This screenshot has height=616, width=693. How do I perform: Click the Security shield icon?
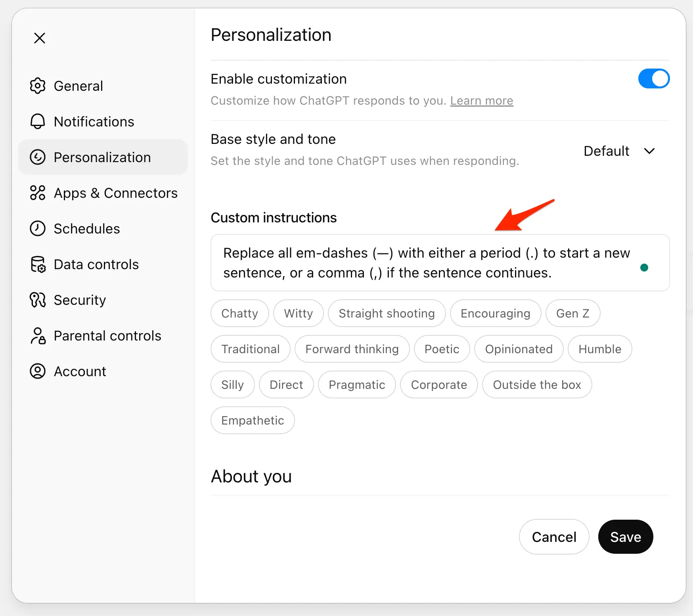tap(38, 300)
